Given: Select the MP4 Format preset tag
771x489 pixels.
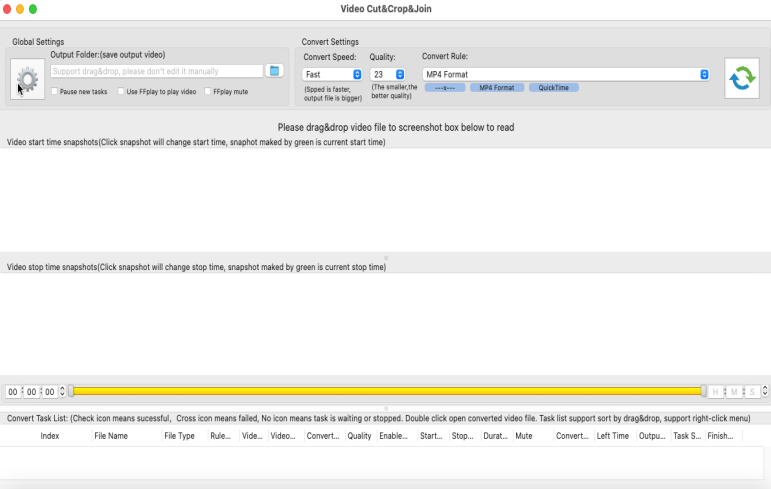Looking at the screenshot, I should [x=497, y=88].
